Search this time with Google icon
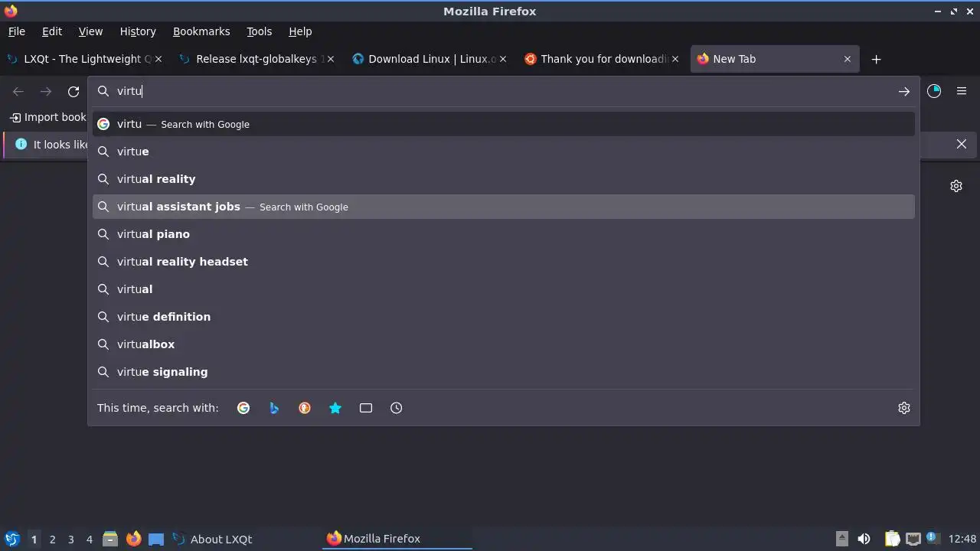The height and width of the screenshot is (551, 980). [x=243, y=408]
